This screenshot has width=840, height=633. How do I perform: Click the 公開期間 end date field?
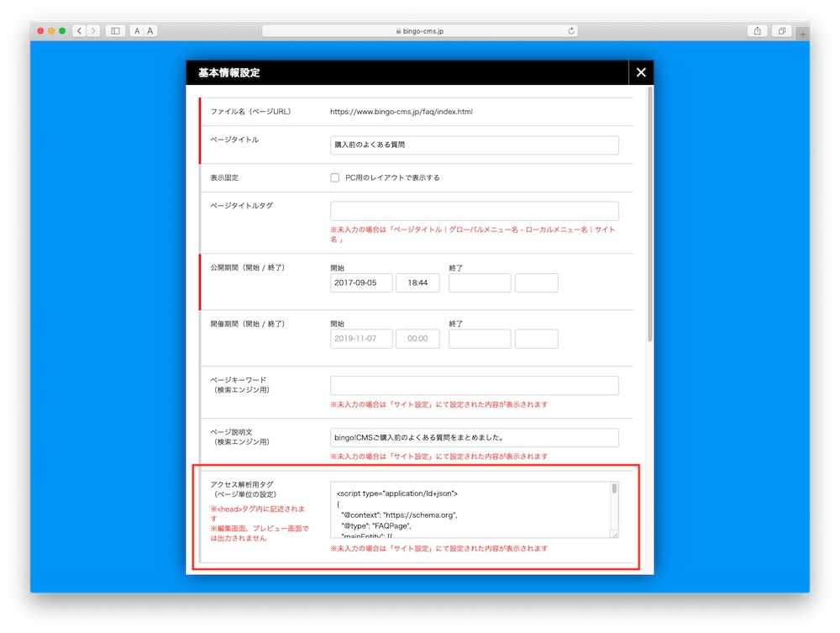[479, 283]
